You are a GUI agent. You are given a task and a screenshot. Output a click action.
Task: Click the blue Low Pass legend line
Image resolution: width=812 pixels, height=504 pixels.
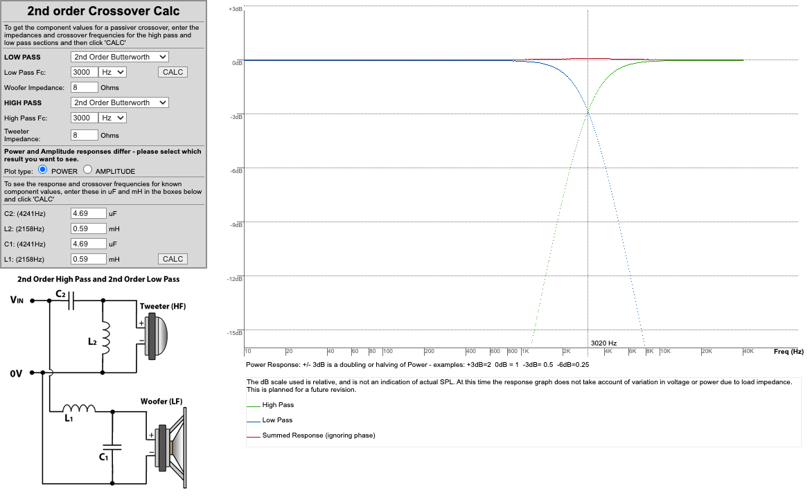point(254,422)
